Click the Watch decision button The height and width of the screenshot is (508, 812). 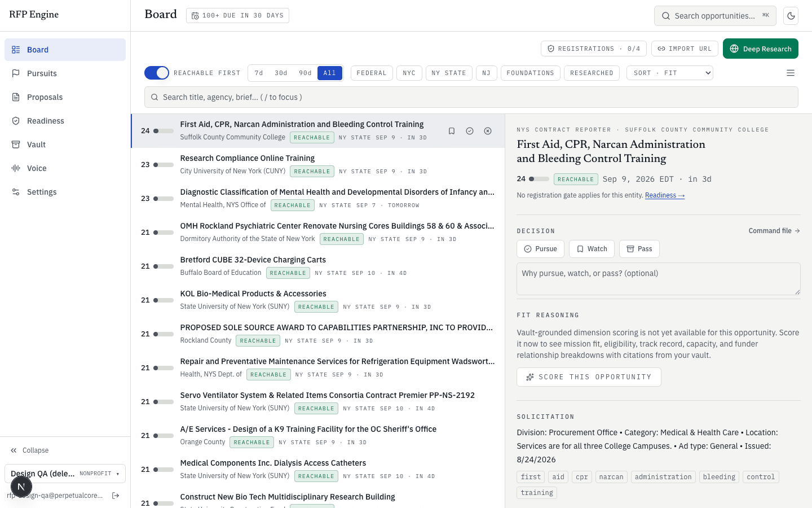click(592, 249)
